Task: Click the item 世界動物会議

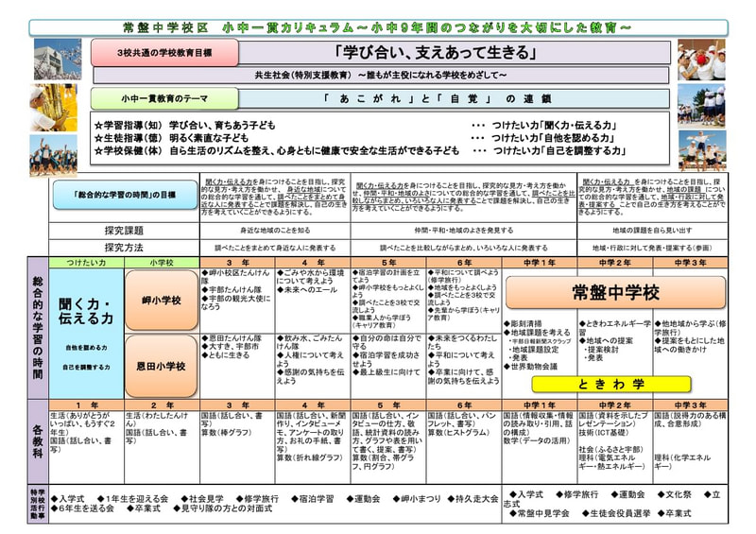Action: click(530, 367)
